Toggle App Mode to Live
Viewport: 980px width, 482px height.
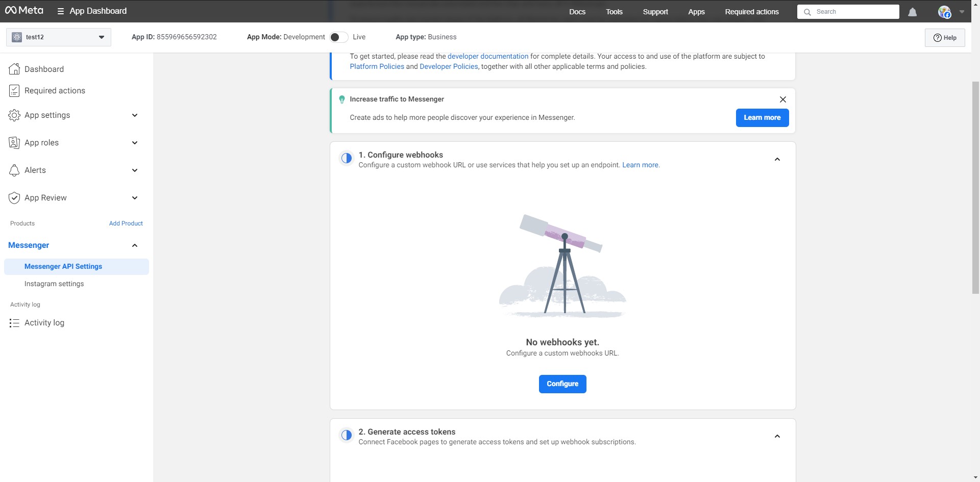(339, 37)
